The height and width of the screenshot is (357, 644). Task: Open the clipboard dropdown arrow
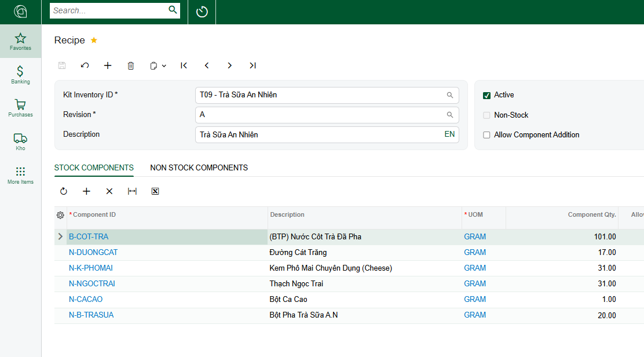click(164, 65)
